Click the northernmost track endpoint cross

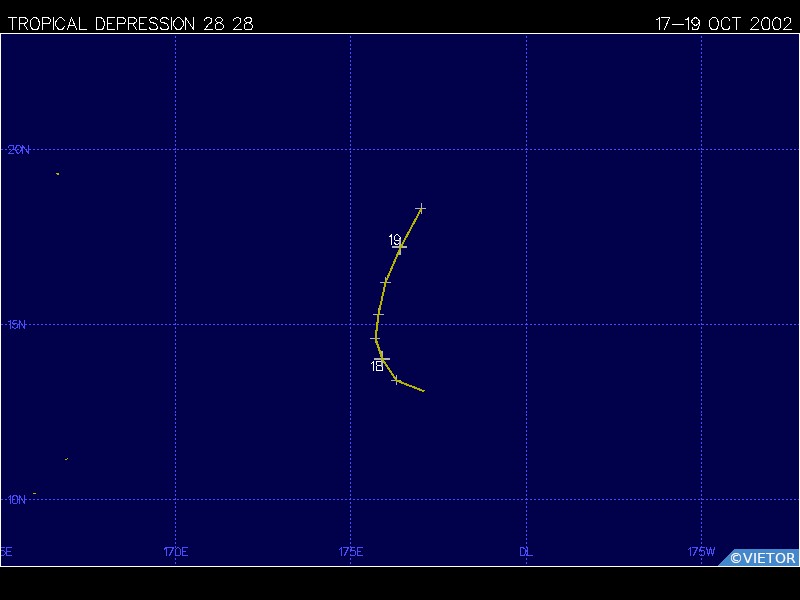(x=420, y=208)
